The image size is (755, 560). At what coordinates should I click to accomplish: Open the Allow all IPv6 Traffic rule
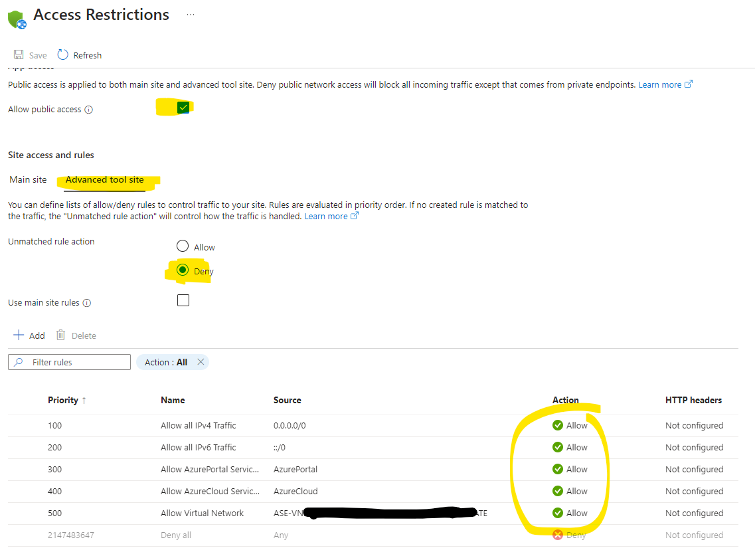tap(199, 447)
